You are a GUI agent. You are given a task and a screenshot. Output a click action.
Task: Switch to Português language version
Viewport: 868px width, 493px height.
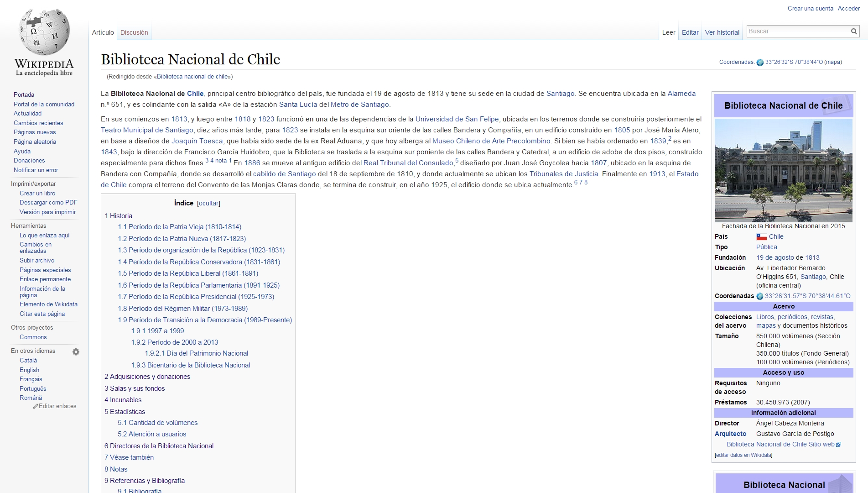pos(33,388)
